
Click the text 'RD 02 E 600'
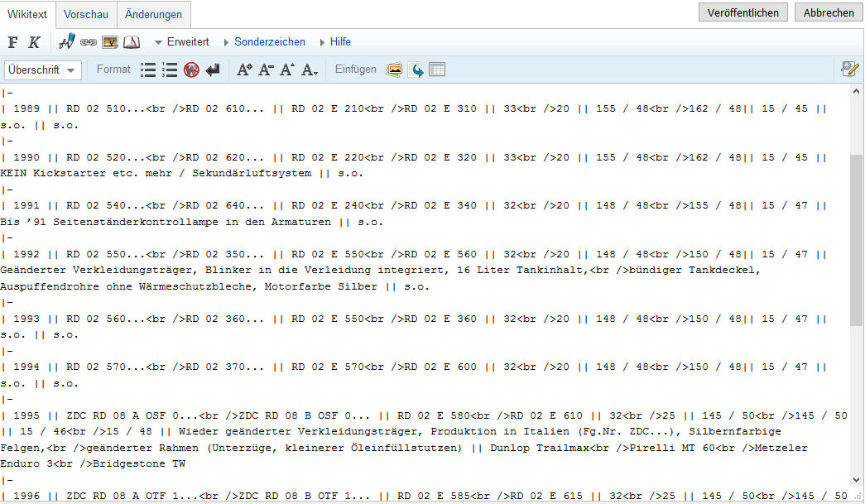click(x=440, y=367)
